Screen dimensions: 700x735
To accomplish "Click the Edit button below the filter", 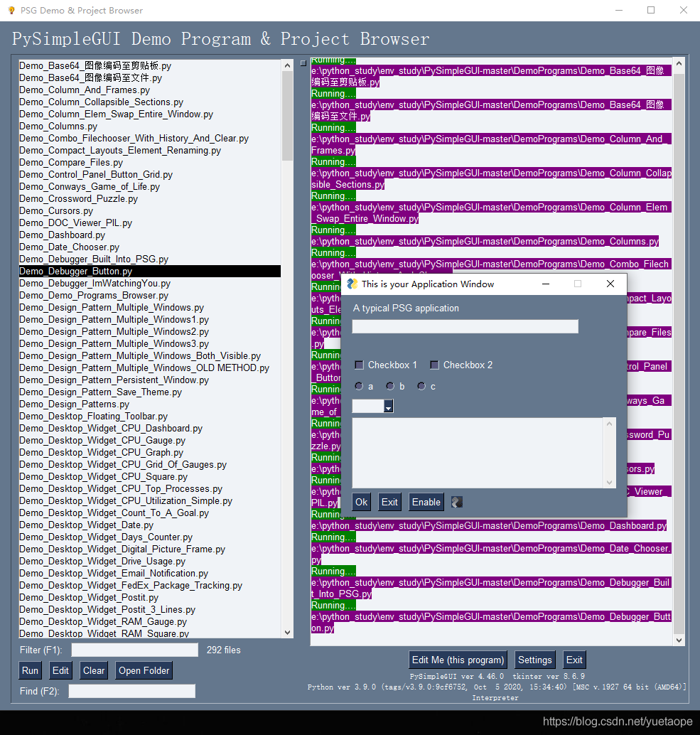I will tap(60, 670).
